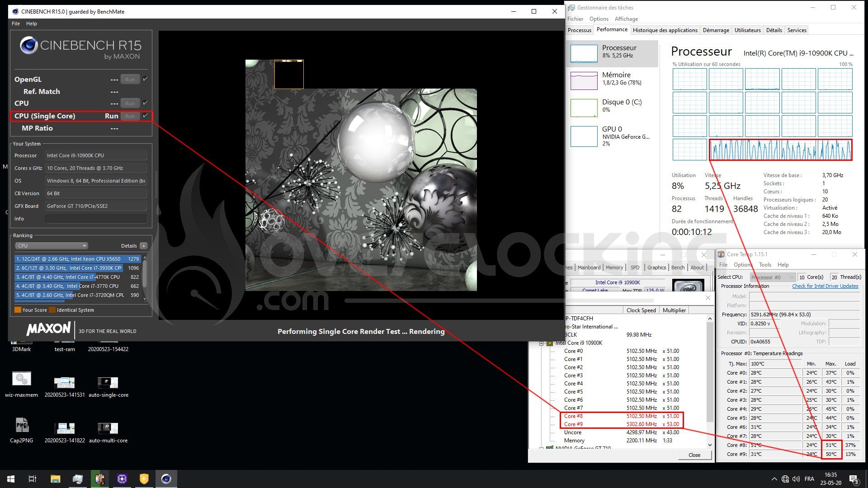
Task: Open the CPU ranking dropdown
Action: click(x=51, y=246)
